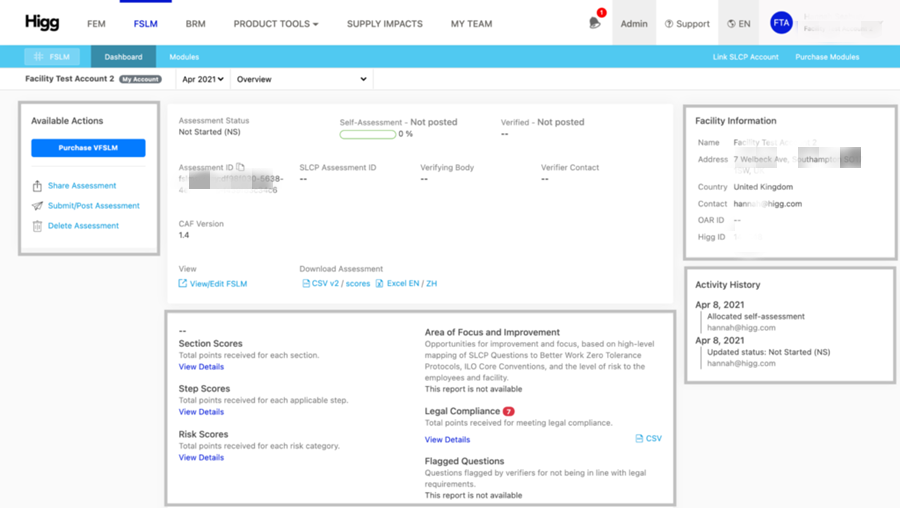Viewport: 900px width, 508px height.
Task: Download the CSV v2 assessment
Action: (x=325, y=283)
